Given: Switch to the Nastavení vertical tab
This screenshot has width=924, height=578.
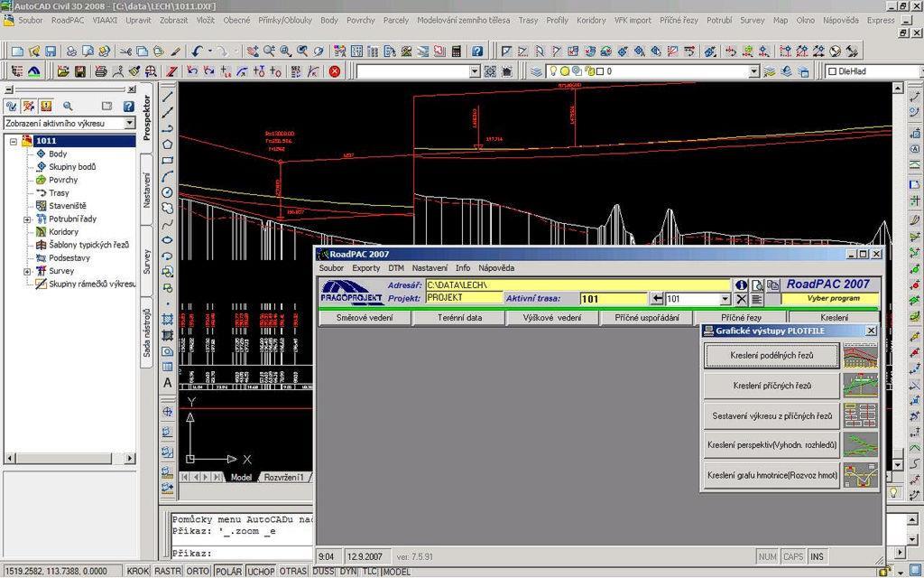Looking at the screenshot, I should (147, 190).
